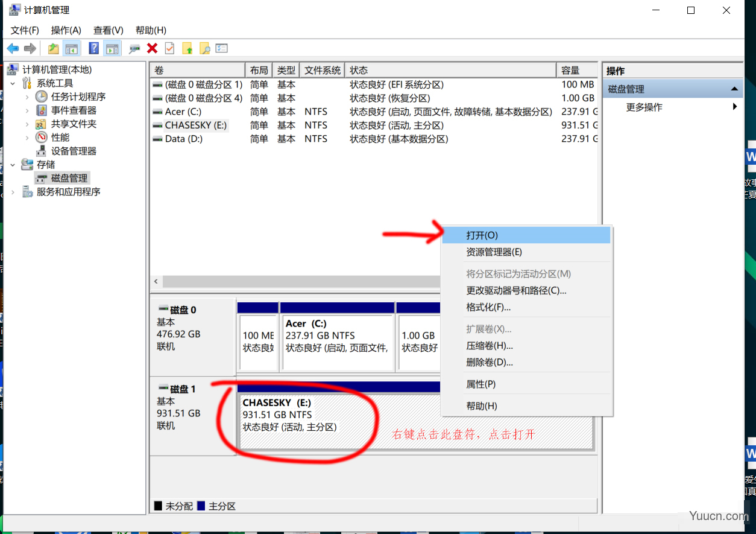Image resolution: width=756 pixels, height=534 pixels.
Task: Click the 设备管理器 tree icon
Action: (41, 151)
